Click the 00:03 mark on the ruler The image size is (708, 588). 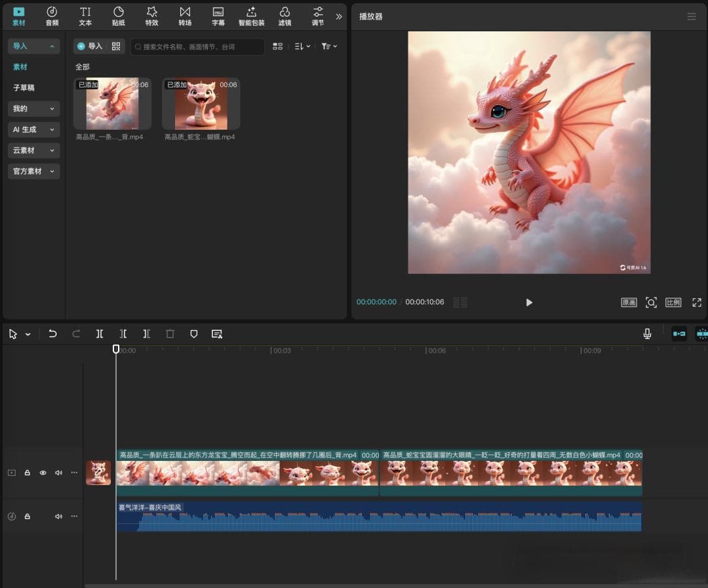(x=281, y=351)
